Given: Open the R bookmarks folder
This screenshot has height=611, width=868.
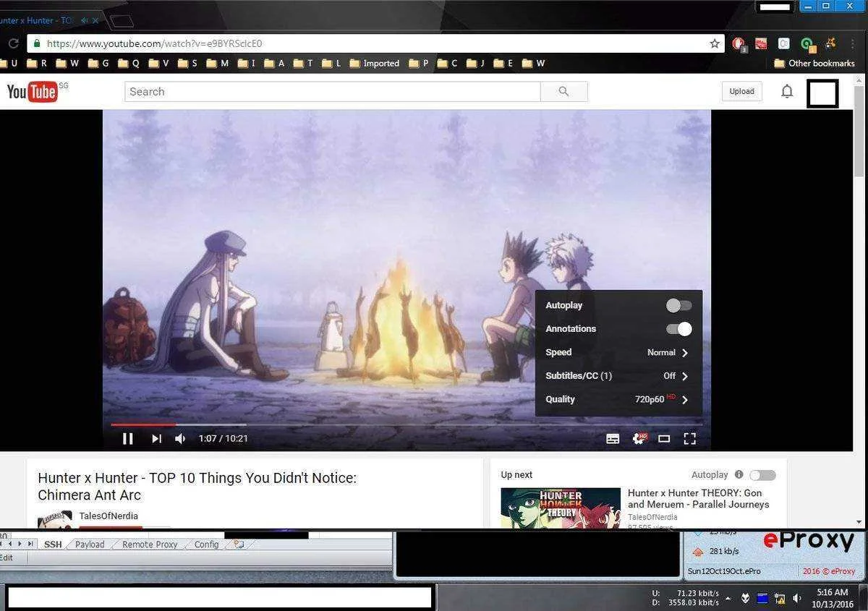Looking at the screenshot, I should tap(38, 64).
